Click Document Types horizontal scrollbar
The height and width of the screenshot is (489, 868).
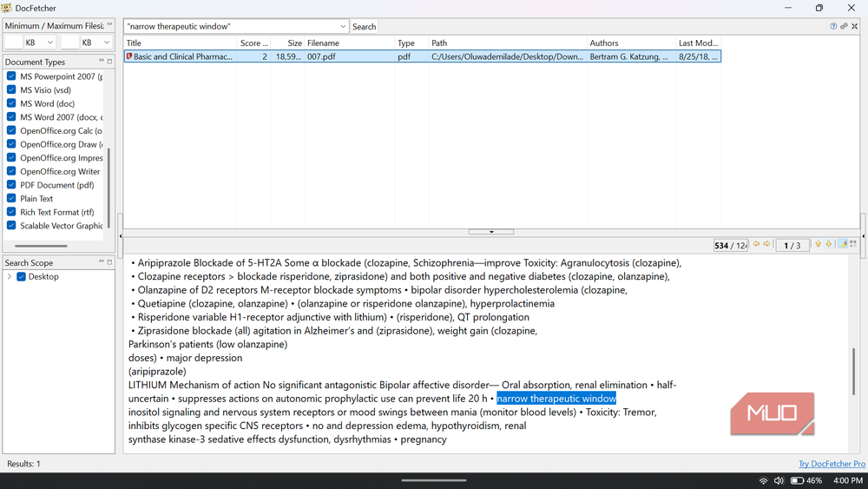coord(41,245)
